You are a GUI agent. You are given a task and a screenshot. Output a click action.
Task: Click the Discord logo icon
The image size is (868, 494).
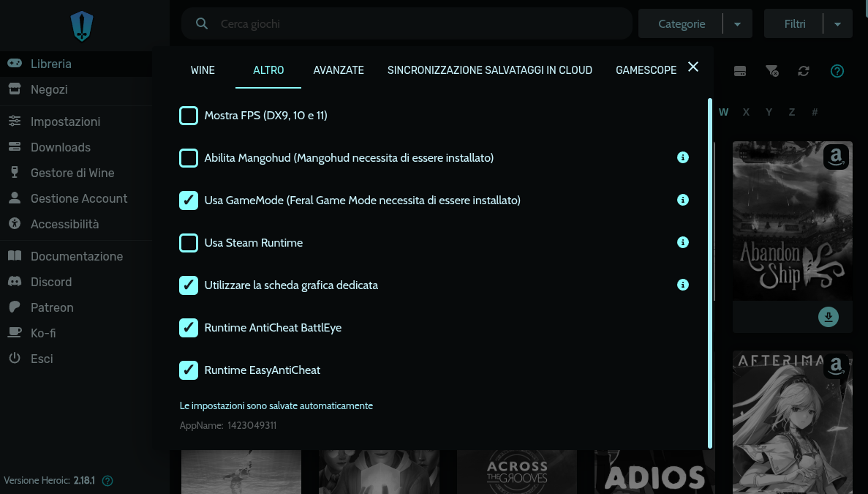(15, 281)
